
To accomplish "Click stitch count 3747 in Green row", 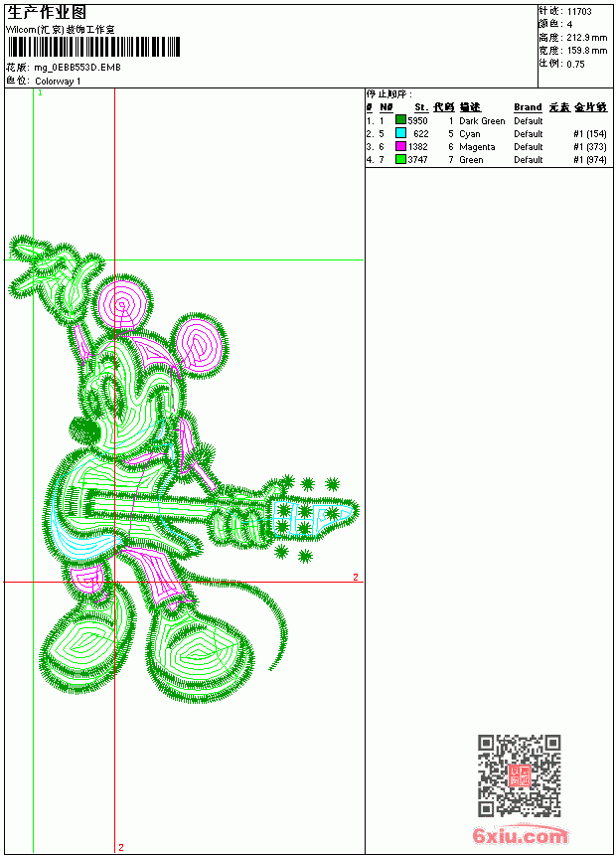I will point(417,160).
